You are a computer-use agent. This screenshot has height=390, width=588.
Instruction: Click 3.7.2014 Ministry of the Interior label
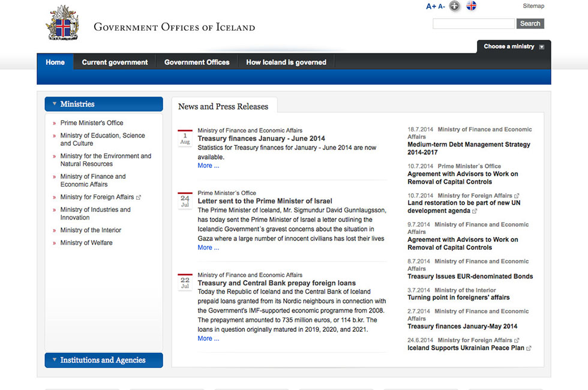point(451,290)
